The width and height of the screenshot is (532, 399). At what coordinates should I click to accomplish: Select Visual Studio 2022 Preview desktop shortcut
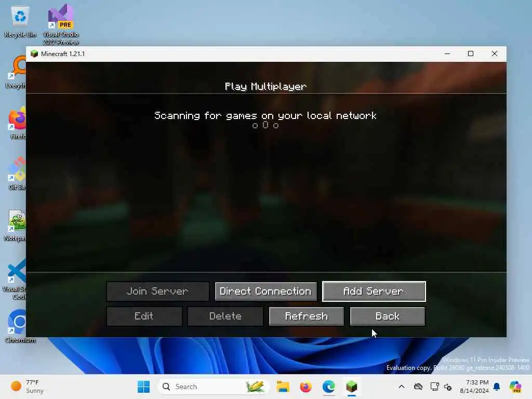[61, 24]
